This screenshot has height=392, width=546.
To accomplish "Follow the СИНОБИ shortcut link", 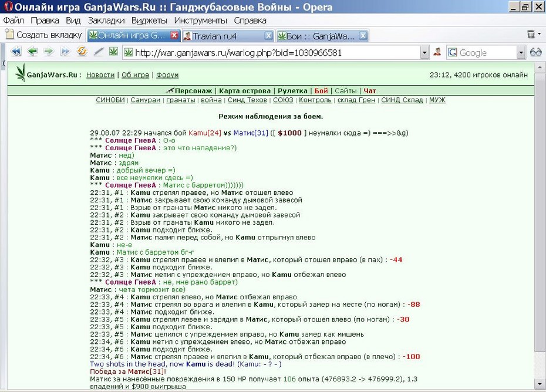I will [110, 100].
